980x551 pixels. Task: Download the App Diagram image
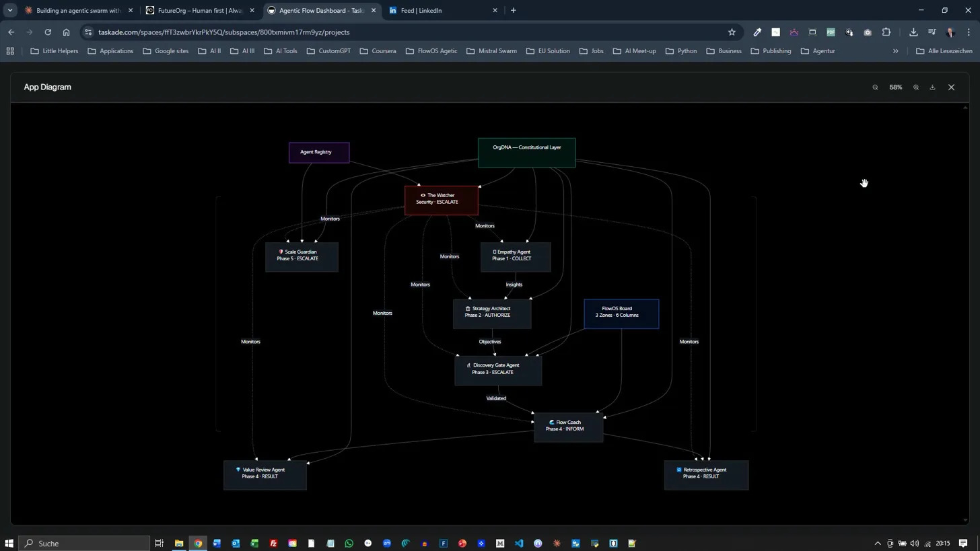pos(932,87)
